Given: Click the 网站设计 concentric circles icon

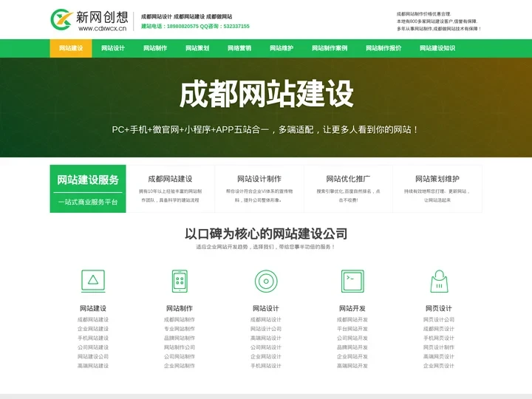Looking at the screenshot, I should click(266, 281).
